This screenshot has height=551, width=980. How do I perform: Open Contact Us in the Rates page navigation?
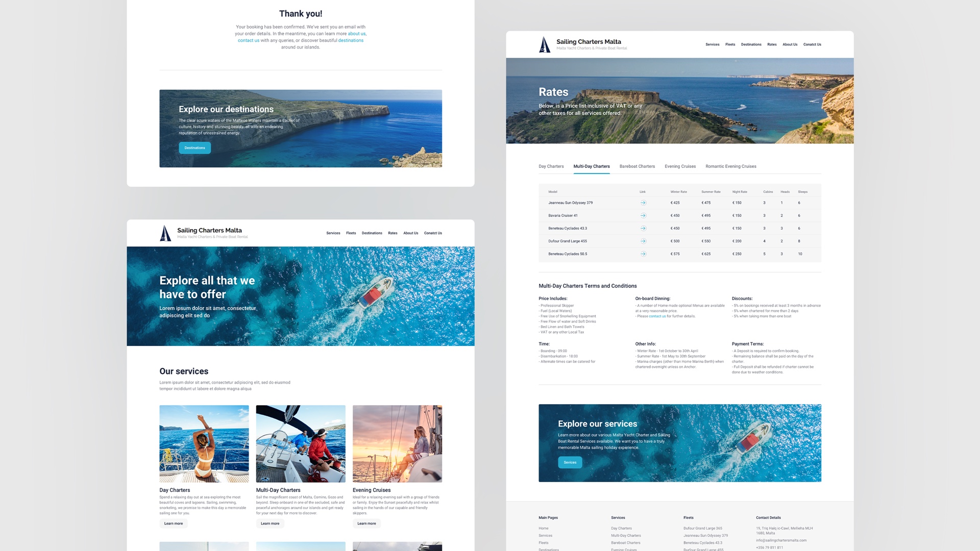(x=812, y=44)
